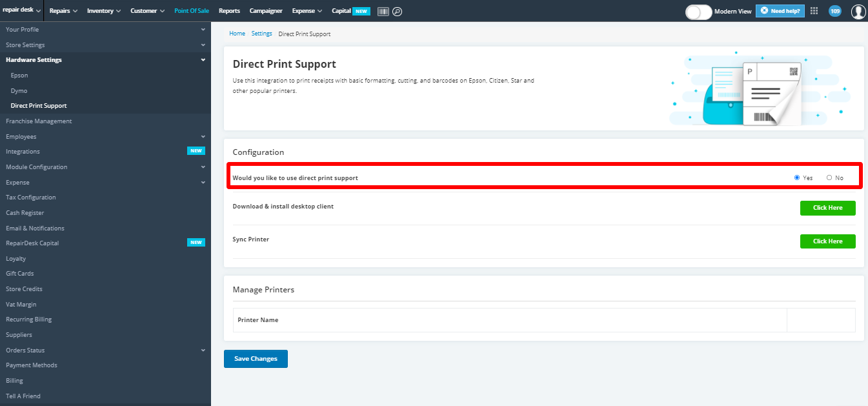Open the repair desk store dropdown

tap(21, 10)
